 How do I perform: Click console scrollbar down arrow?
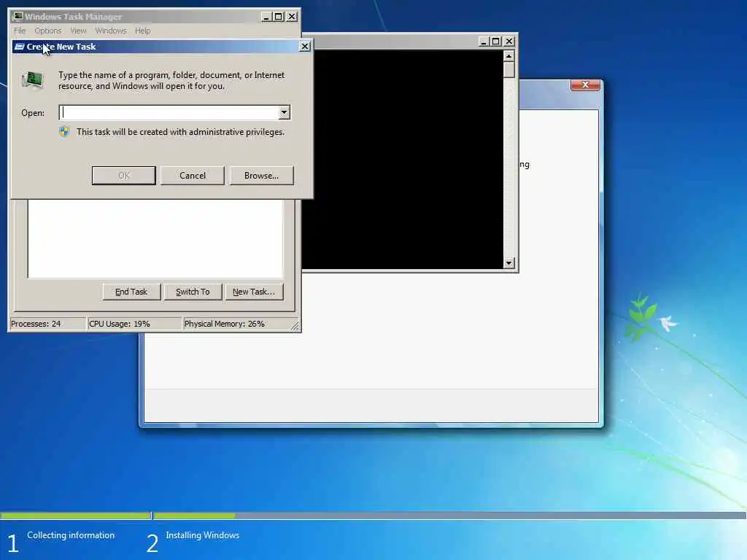pos(508,262)
